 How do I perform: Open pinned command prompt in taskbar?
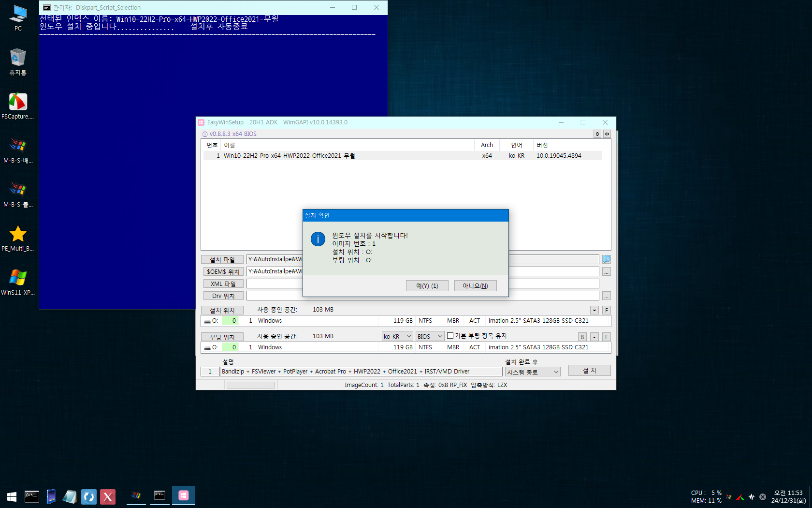coord(32,496)
